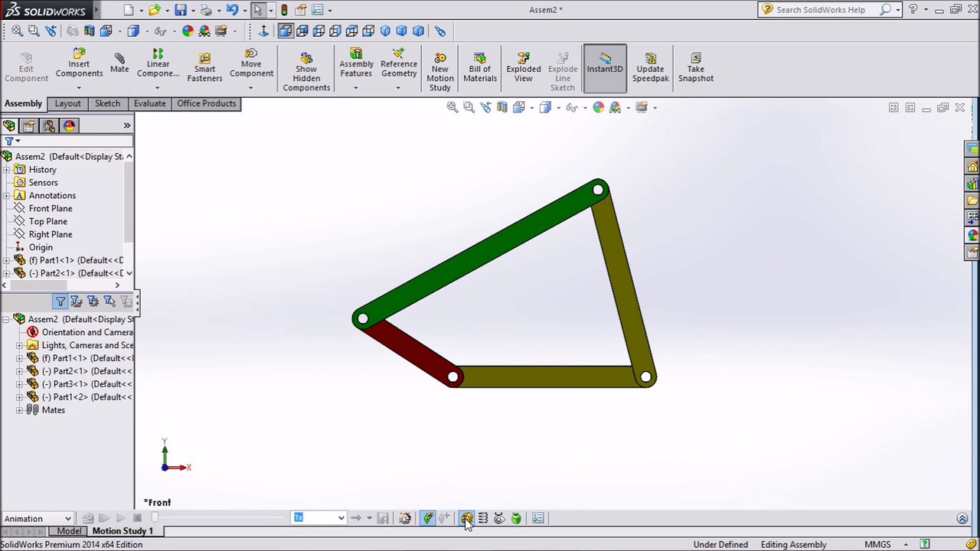Select the green link part
980x551 pixels.
pos(480,254)
